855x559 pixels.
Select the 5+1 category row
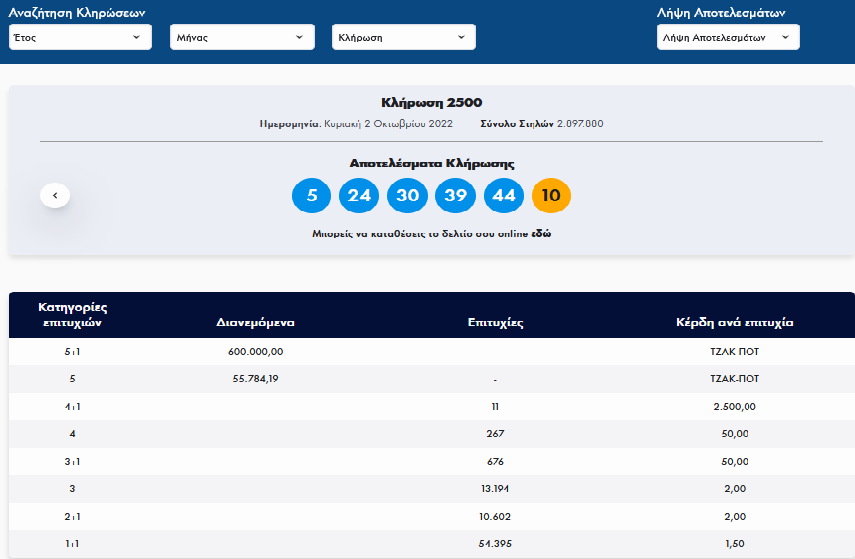pyautogui.click(x=72, y=352)
